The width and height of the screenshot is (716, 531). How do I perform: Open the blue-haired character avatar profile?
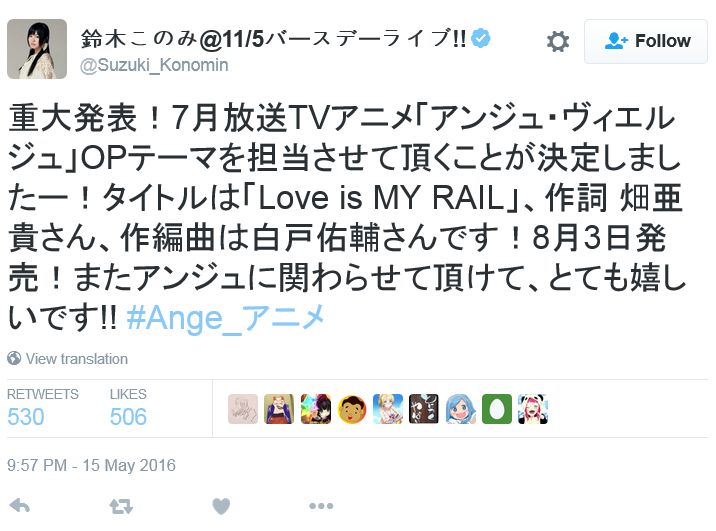(460, 409)
